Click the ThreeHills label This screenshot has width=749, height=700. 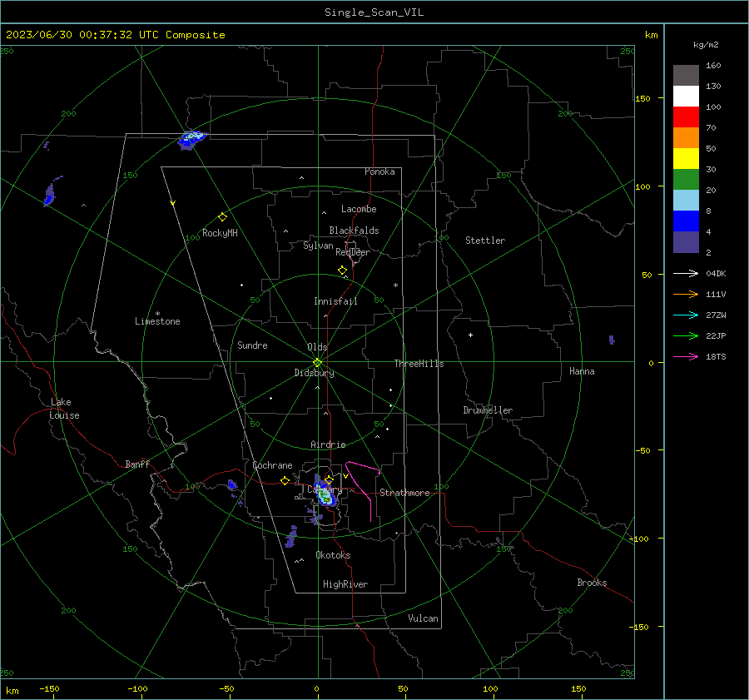coord(419,364)
